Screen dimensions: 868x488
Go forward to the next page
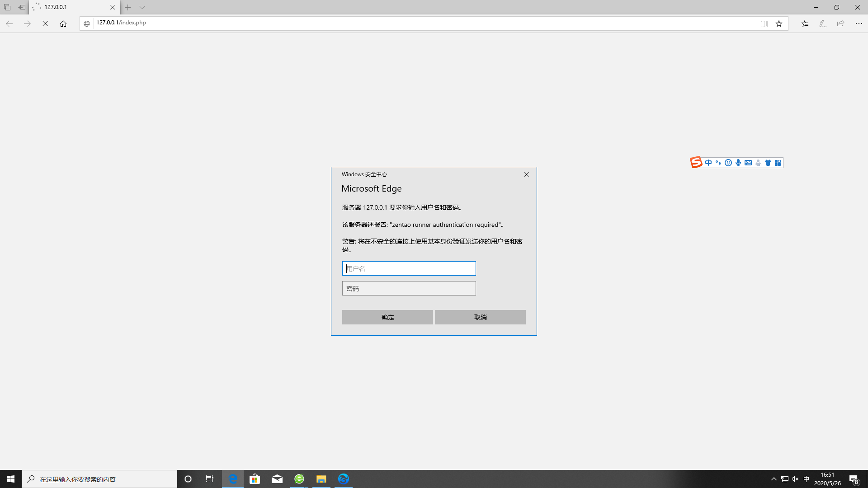(27, 23)
